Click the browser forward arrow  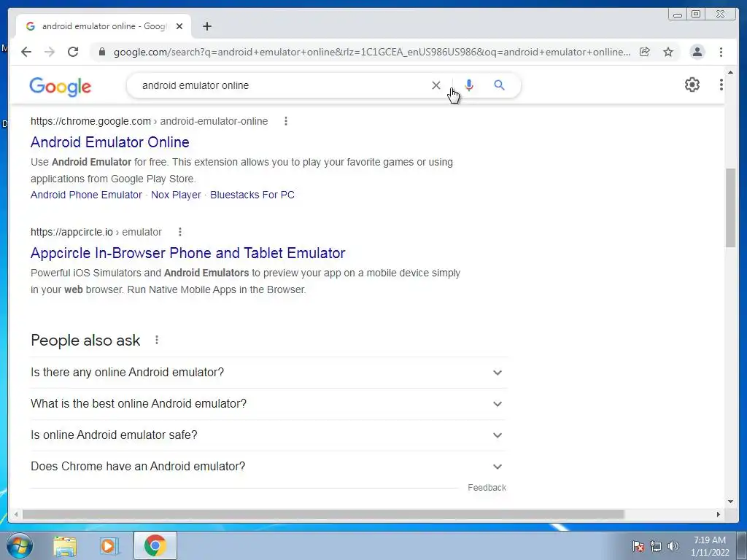coord(50,52)
